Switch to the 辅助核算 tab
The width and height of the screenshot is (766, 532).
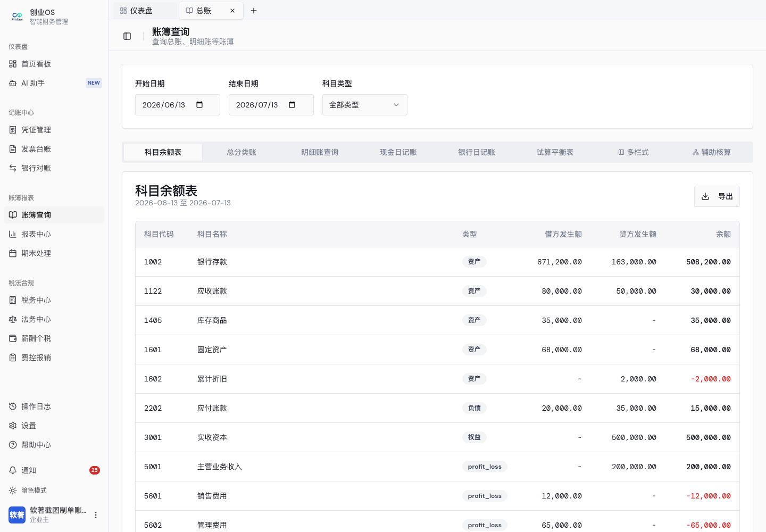click(712, 152)
